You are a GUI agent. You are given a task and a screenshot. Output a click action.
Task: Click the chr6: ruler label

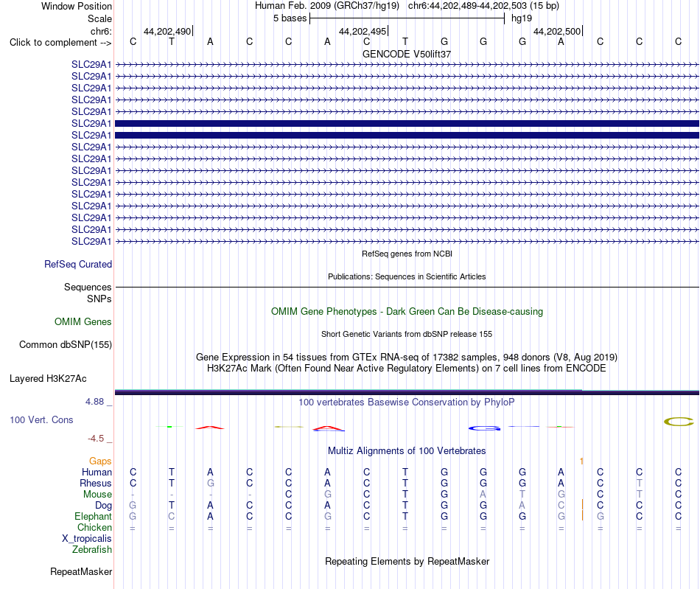tap(101, 31)
